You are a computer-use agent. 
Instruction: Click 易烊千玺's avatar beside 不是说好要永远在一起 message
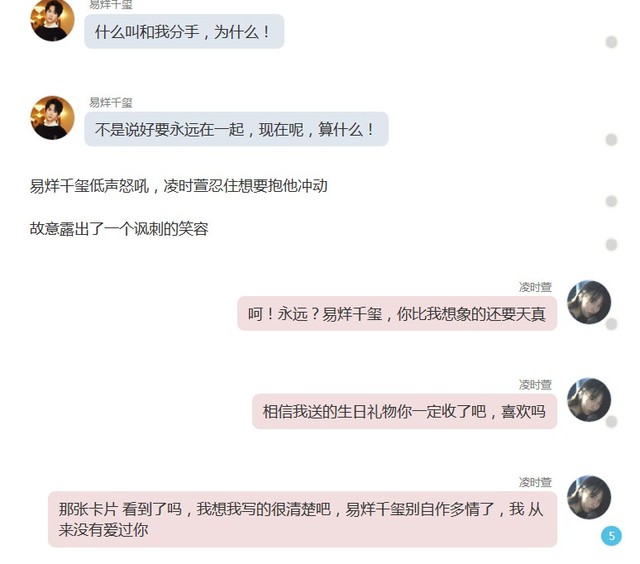(53, 118)
